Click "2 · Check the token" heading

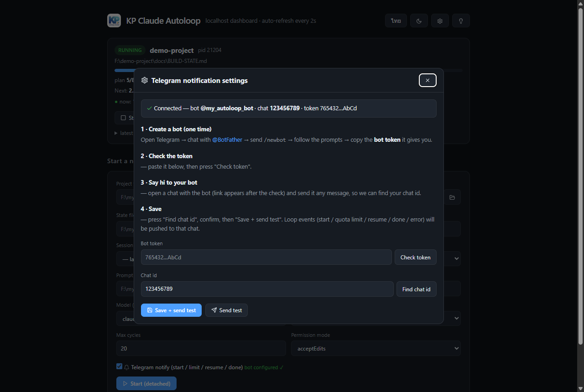(167, 156)
